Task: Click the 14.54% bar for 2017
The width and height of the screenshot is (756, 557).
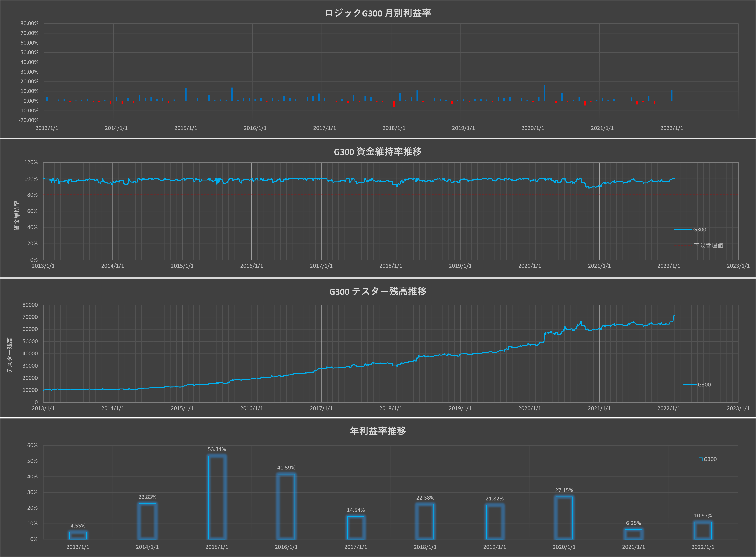Action: pyautogui.click(x=356, y=528)
